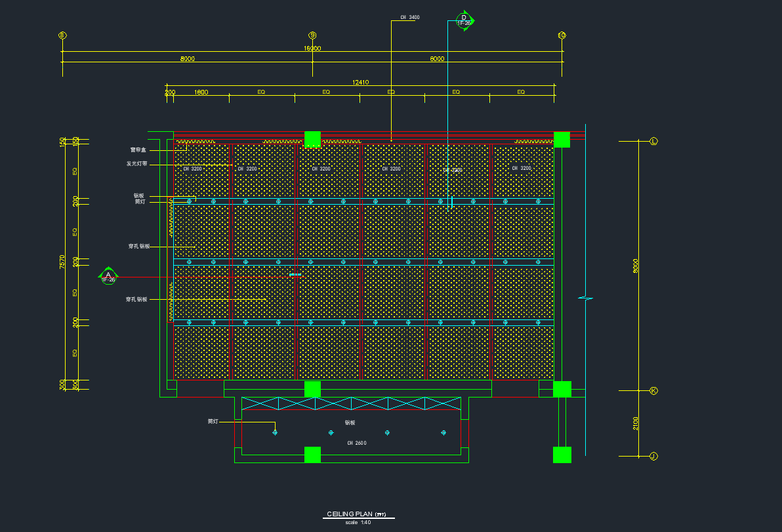This screenshot has width=782, height=532.
Task: Click the CH 3400 ceiling height label
Action: (x=409, y=18)
